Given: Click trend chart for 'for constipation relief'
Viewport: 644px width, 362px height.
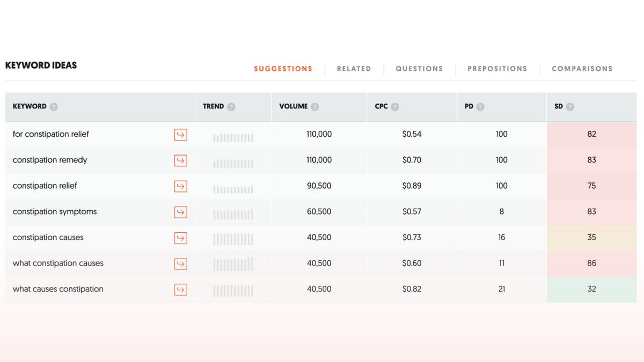Looking at the screenshot, I should [233, 138].
